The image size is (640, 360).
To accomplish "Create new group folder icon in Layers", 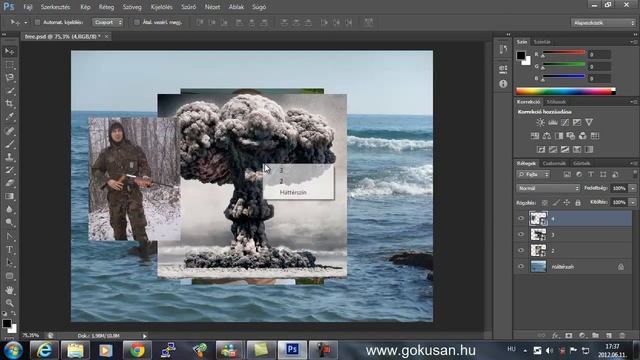I will [596, 335].
